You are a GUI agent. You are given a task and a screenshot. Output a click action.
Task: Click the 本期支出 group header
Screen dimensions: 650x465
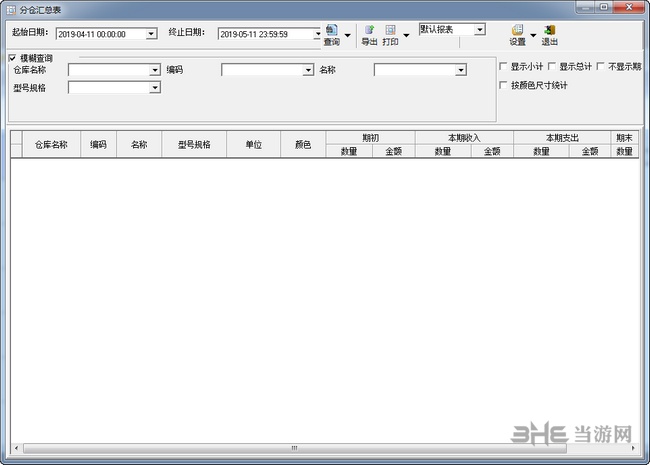coord(562,138)
